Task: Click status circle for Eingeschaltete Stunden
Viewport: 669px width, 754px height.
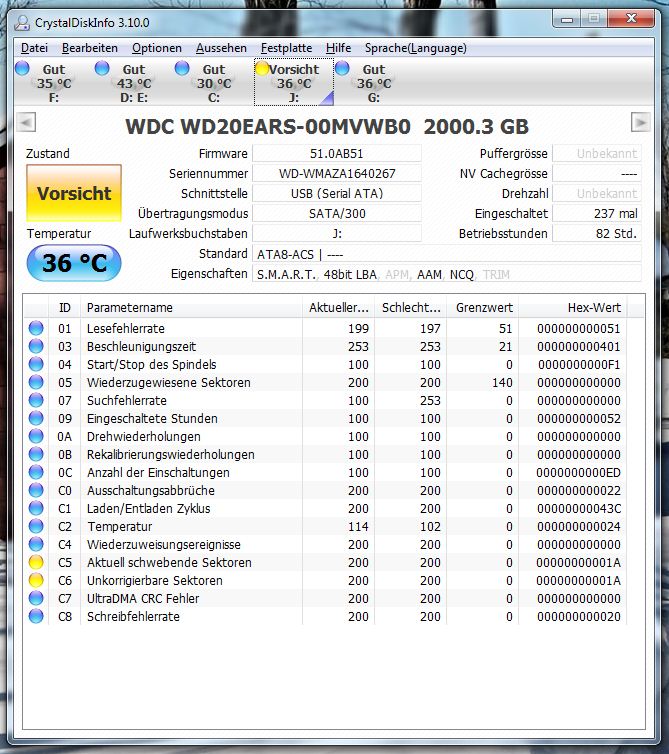Action: point(36,418)
